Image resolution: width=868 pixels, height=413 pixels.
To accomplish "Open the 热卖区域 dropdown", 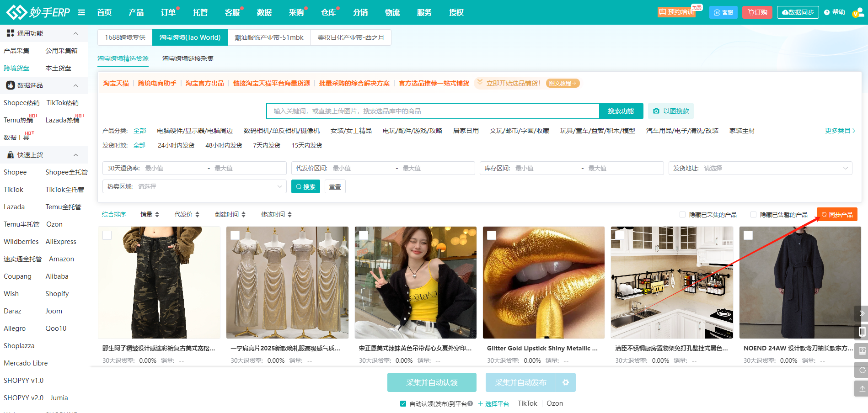I will coord(194,186).
